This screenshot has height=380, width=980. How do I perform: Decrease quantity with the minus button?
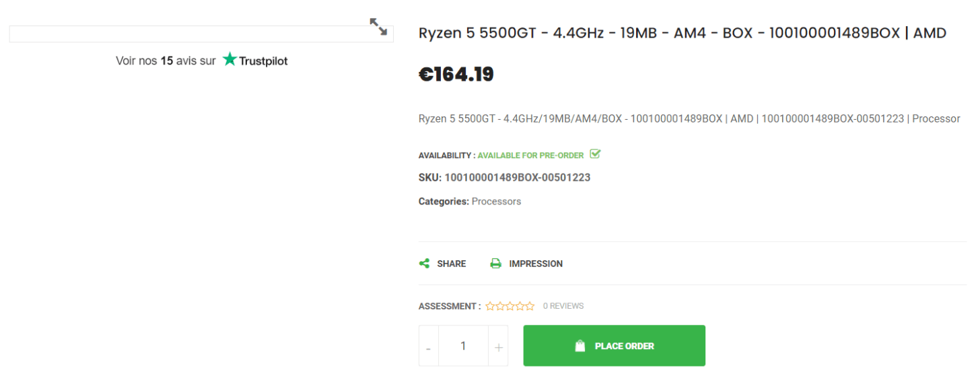click(429, 346)
